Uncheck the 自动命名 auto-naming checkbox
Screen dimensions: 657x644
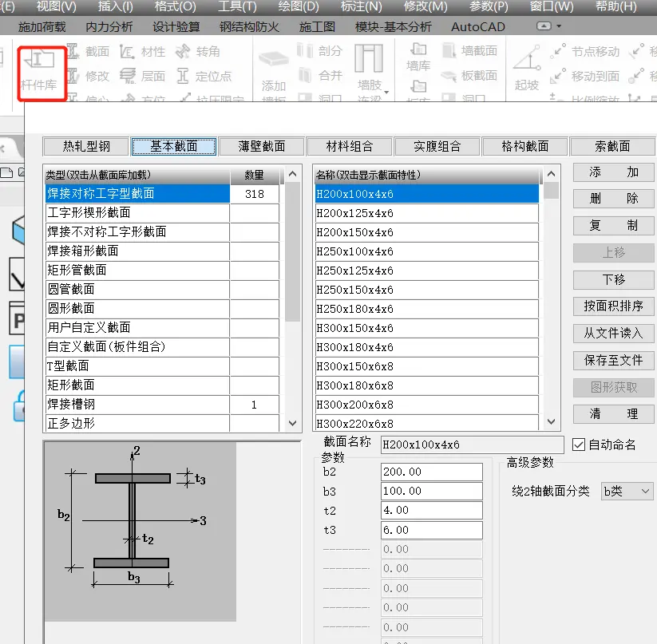579,446
